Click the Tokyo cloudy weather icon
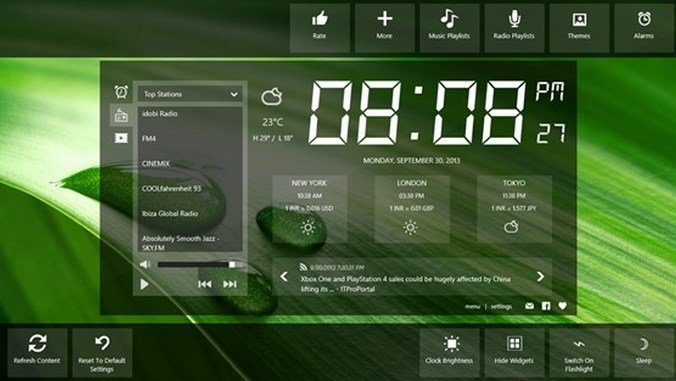Screen dimensions: 676x381 [x=511, y=227]
